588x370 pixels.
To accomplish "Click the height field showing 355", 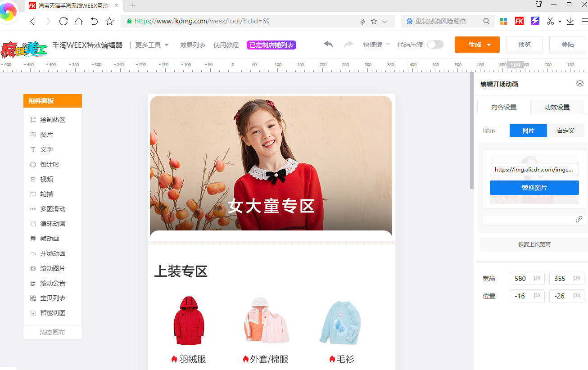I will (566, 278).
